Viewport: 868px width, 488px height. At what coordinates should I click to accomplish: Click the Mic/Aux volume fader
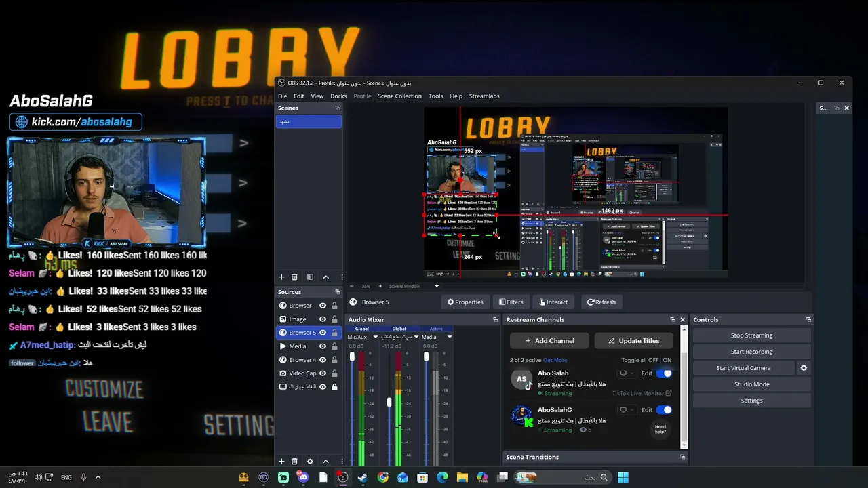pos(352,357)
